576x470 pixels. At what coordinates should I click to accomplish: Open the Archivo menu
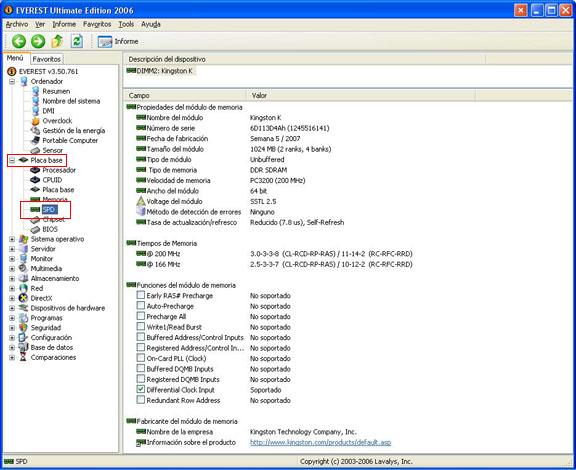click(x=17, y=24)
